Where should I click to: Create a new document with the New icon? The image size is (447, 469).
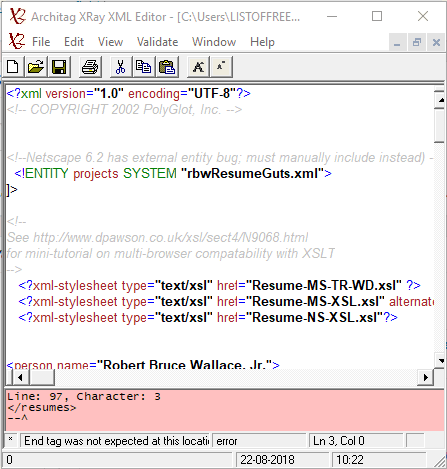click(13, 67)
